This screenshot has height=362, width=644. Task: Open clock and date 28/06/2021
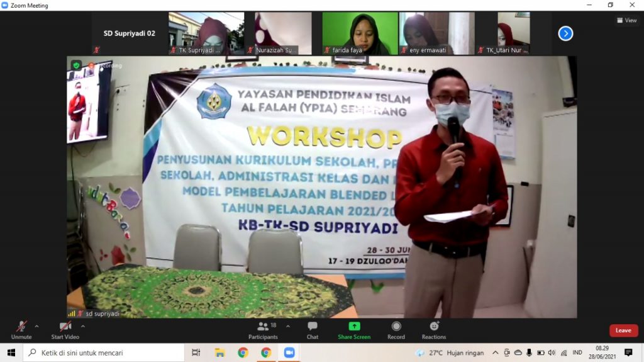click(602, 353)
